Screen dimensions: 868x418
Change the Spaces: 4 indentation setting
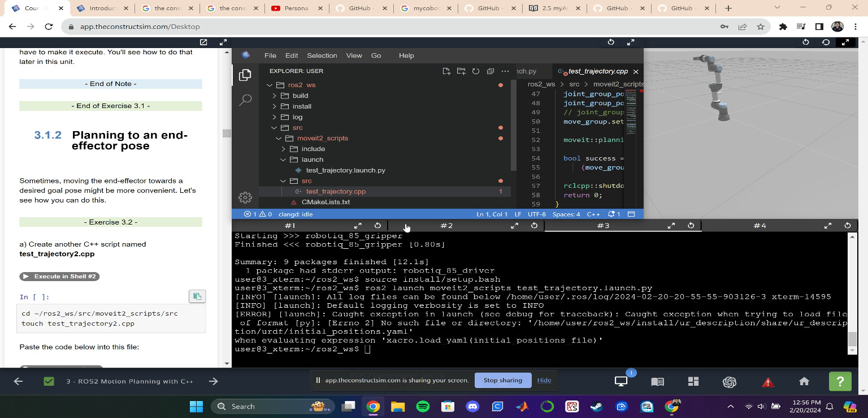point(566,214)
